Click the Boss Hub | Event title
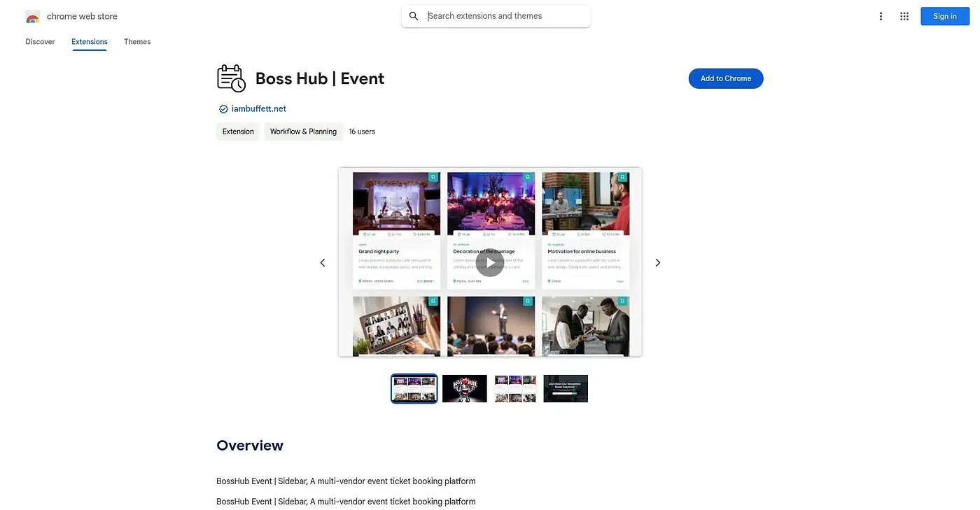 (320, 78)
